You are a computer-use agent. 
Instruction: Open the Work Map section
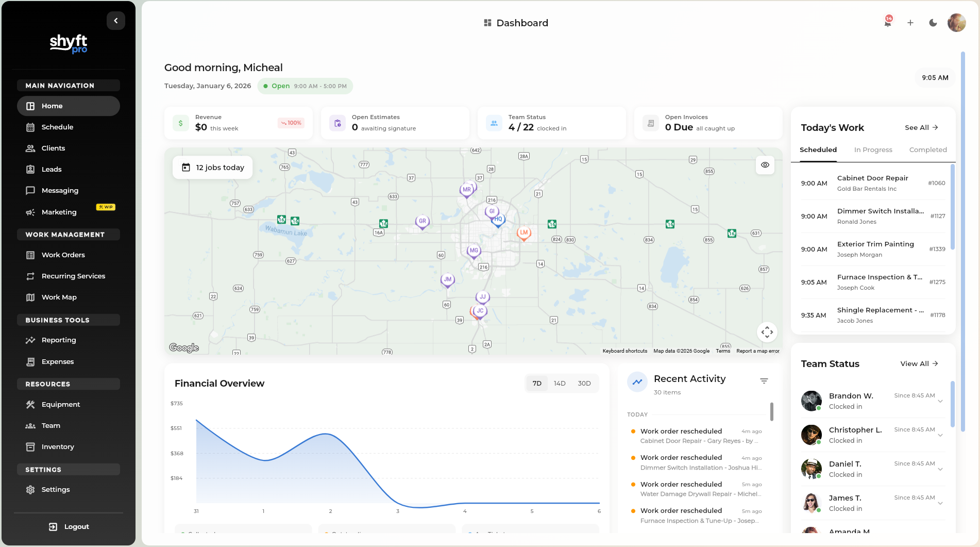tap(60, 297)
